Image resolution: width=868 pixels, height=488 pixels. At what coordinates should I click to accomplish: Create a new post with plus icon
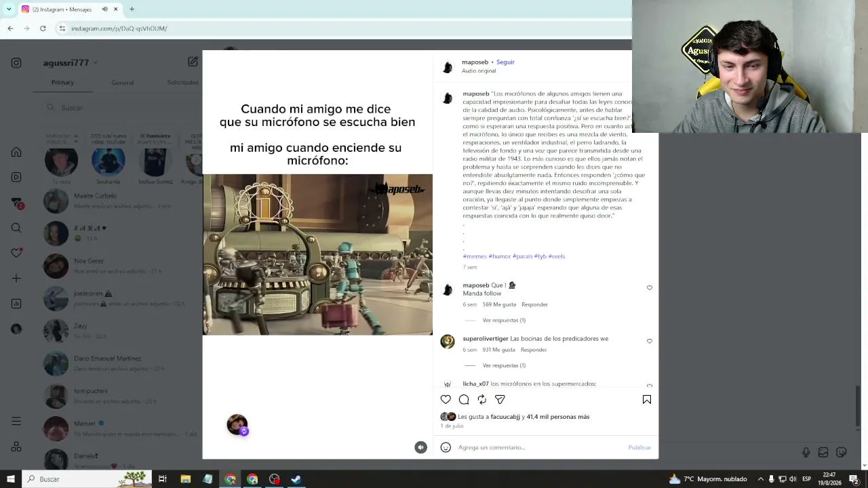coord(16,279)
